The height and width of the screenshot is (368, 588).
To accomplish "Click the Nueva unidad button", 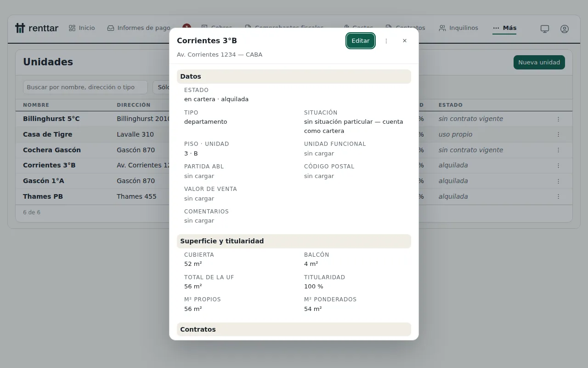I will pyautogui.click(x=539, y=63).
